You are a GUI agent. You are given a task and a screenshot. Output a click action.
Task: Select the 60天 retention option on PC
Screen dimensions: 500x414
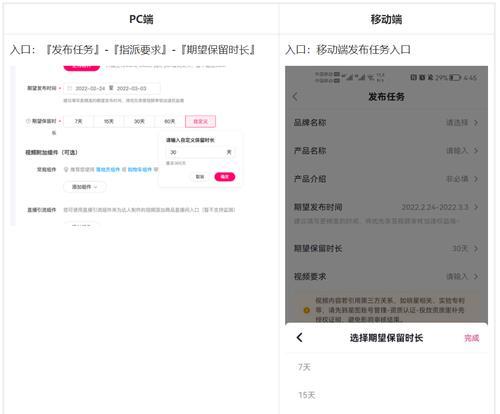point(170,121)
